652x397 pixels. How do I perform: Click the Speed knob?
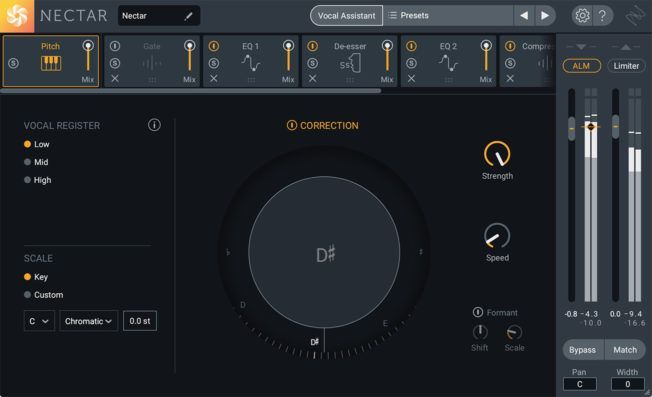(x=497, y=236)
